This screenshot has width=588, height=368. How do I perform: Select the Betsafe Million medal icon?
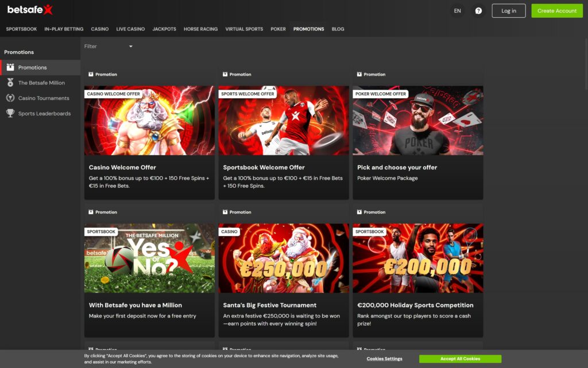(11, 82)
